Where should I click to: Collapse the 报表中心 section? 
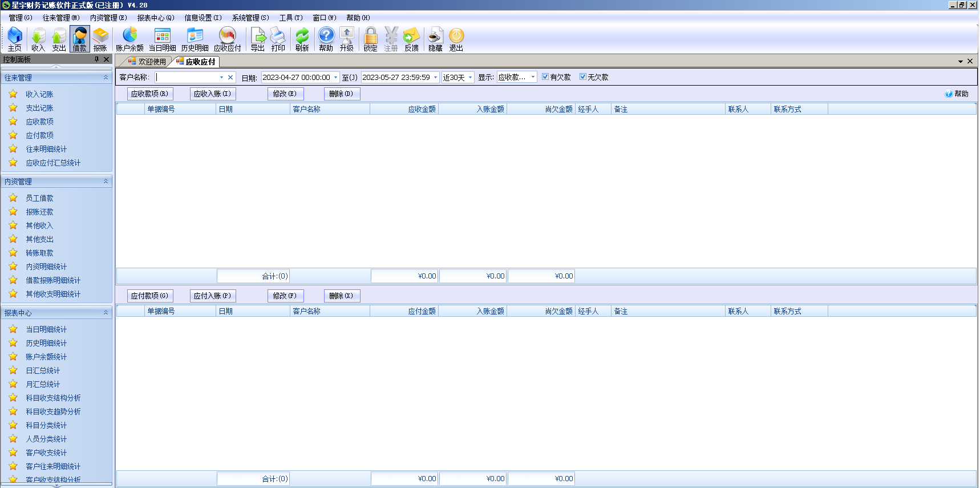[x=106, y=313]
